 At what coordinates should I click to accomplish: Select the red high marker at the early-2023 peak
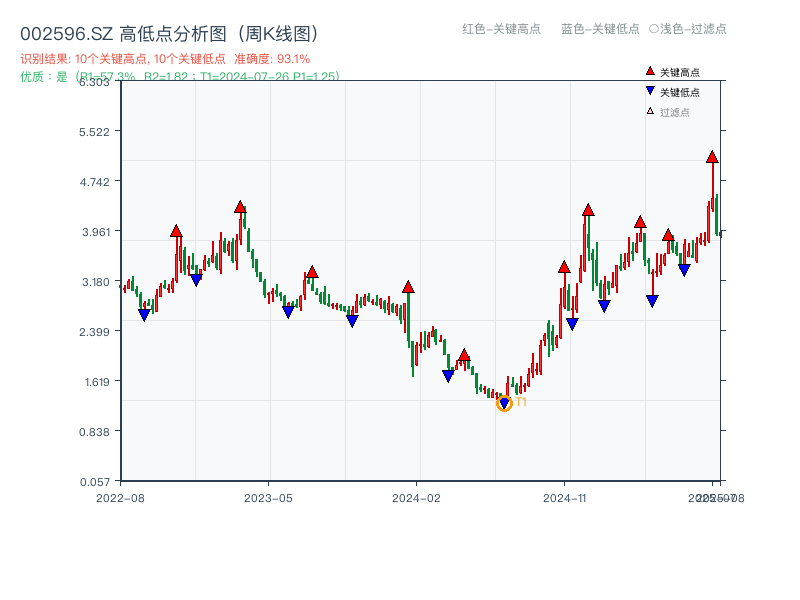point(240,207)
